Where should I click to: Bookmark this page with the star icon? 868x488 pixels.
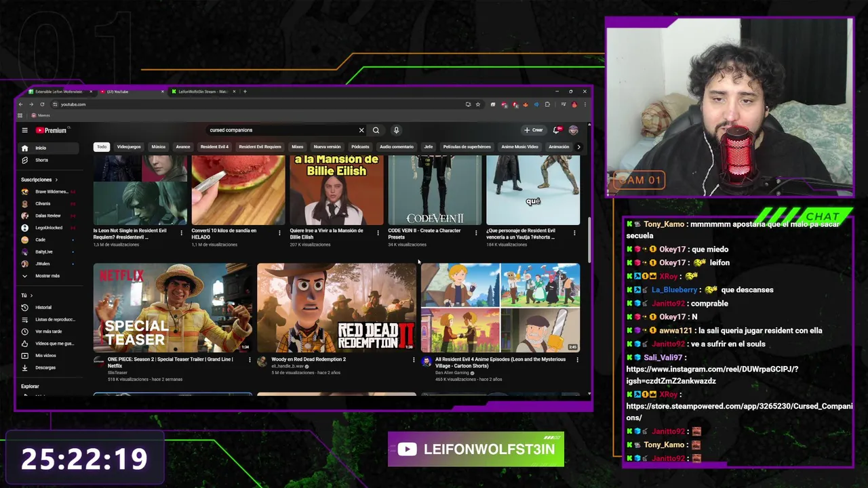(x=478, y=104)
